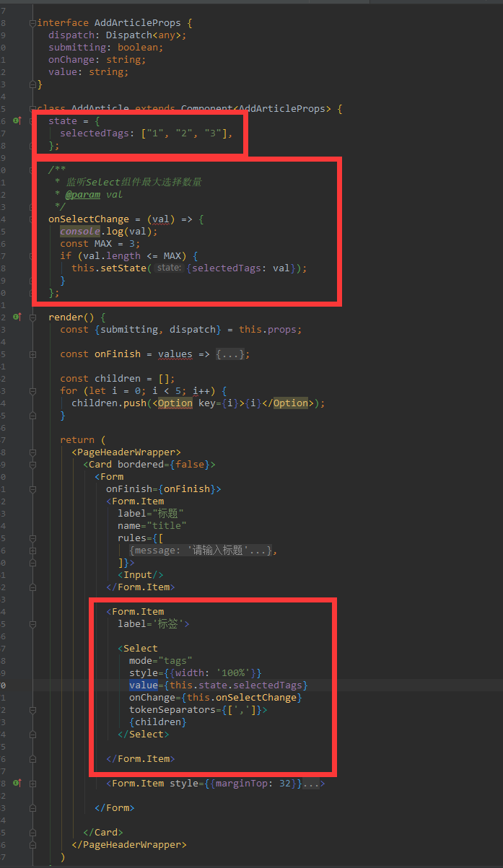Click the highlighted 'value' attribute on Select
Viewport: 503px width, 868px height.
click(x=144, y=685)
